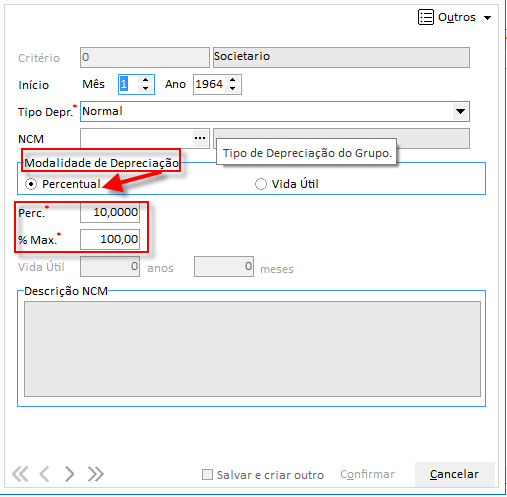507x497 pixels.
Task: Expand the Outros dropdown caret
Action: (x=487, y=18)
